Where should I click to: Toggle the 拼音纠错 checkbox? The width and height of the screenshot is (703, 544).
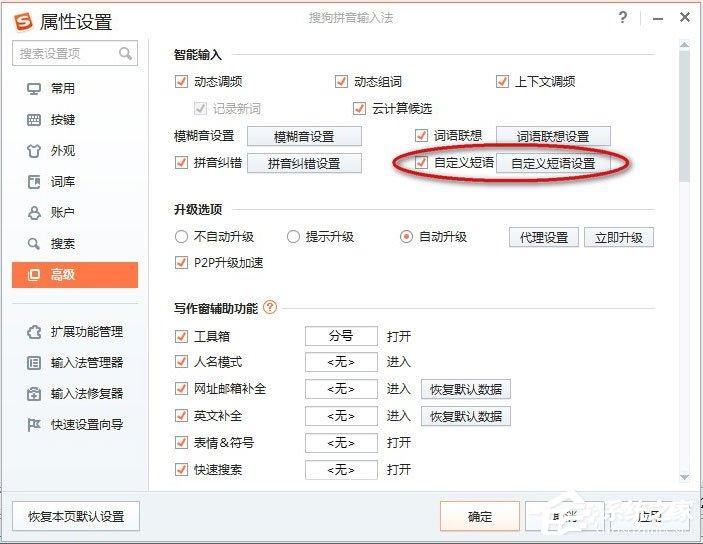pyautogui.click(x=181, y=162)
